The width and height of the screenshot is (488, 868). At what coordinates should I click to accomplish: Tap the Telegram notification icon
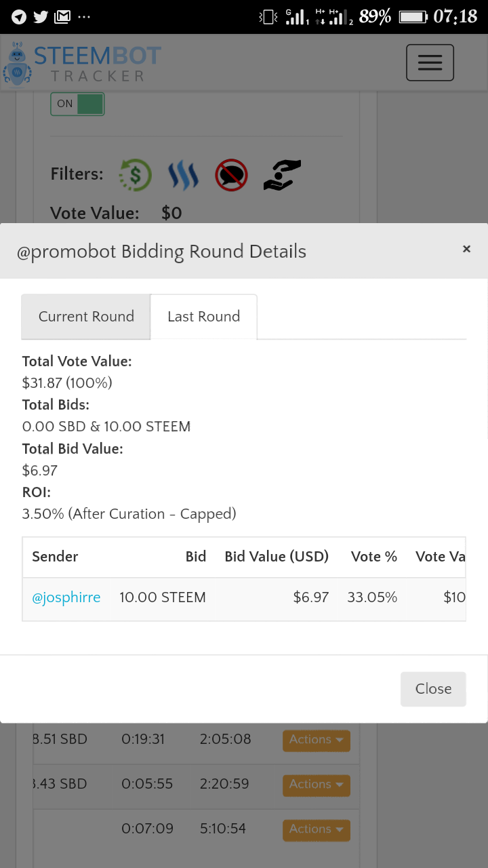tap(19, 16)
